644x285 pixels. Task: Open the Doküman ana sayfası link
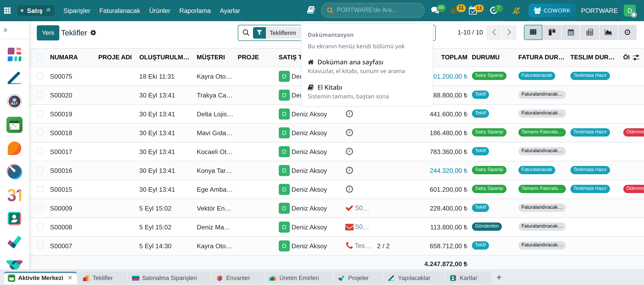click(x=350, y=62)
